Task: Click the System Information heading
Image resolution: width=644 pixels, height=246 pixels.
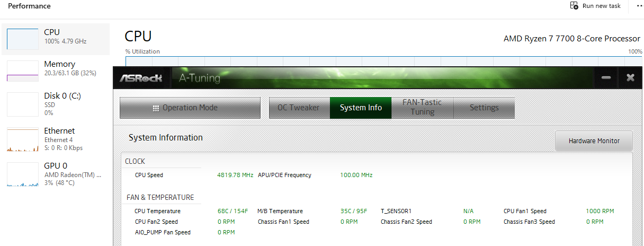Action: click(166, 137)
